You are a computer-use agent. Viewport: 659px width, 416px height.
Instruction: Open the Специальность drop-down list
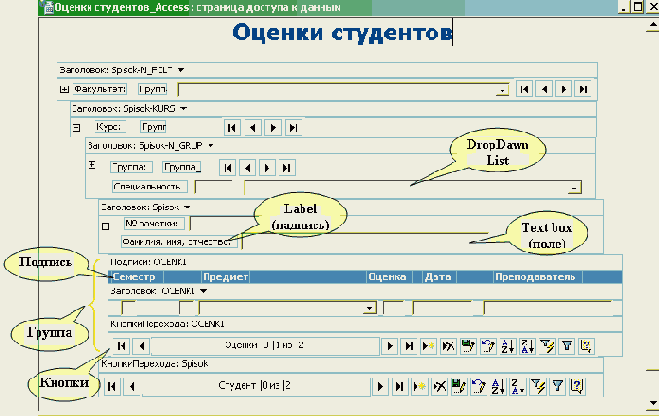tap(574, 186)
